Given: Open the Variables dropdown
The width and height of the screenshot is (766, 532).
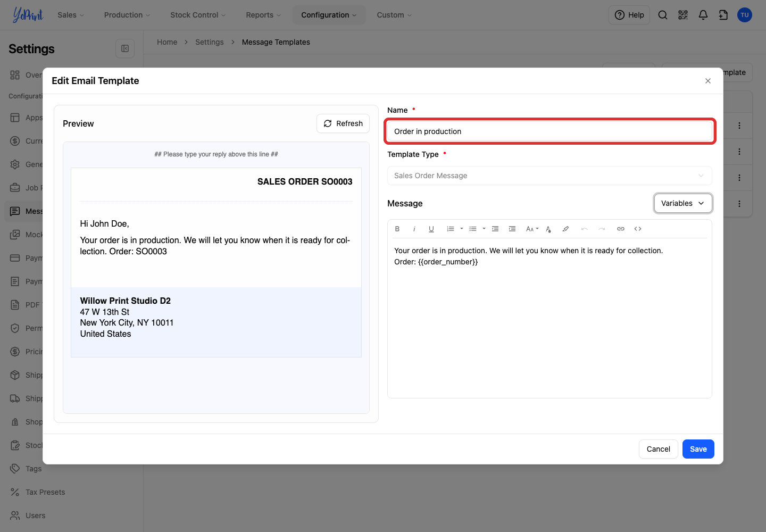Looking at the screenshot, I should [x=683, y=203].
